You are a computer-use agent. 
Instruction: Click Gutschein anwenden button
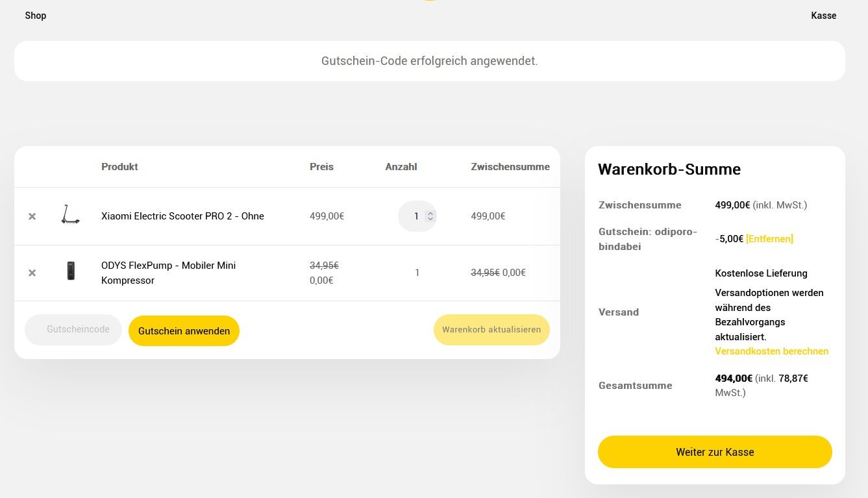[x=184, y=331]
